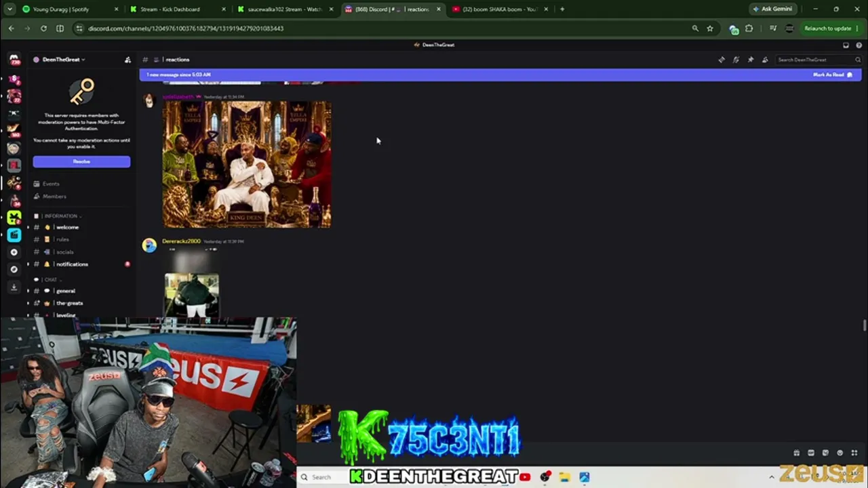The height and width of the screenshot is (488, 868).
Task: Click Search DeenTheGreat field
Action: coord(818,60)
